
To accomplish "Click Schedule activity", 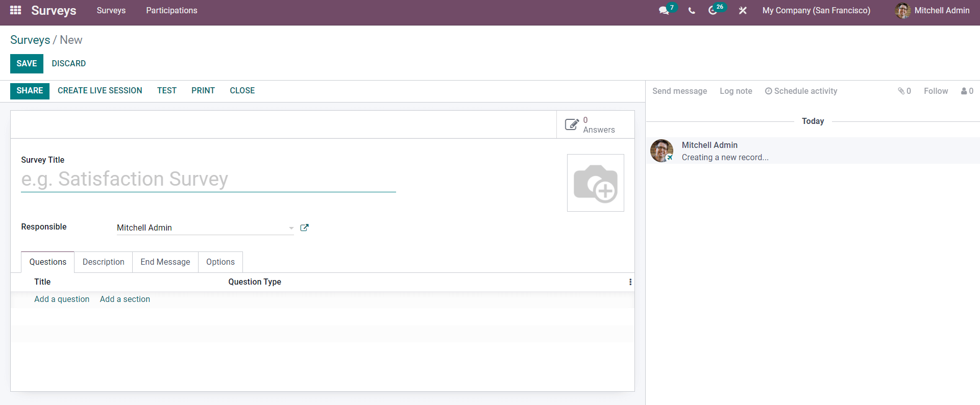I will tap(801, 91).
